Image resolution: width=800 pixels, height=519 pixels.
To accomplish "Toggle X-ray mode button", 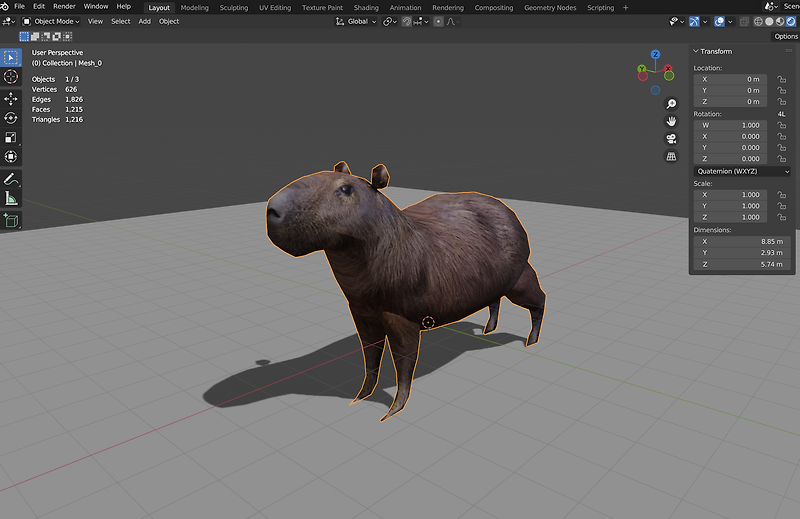I will coord(744,21).
